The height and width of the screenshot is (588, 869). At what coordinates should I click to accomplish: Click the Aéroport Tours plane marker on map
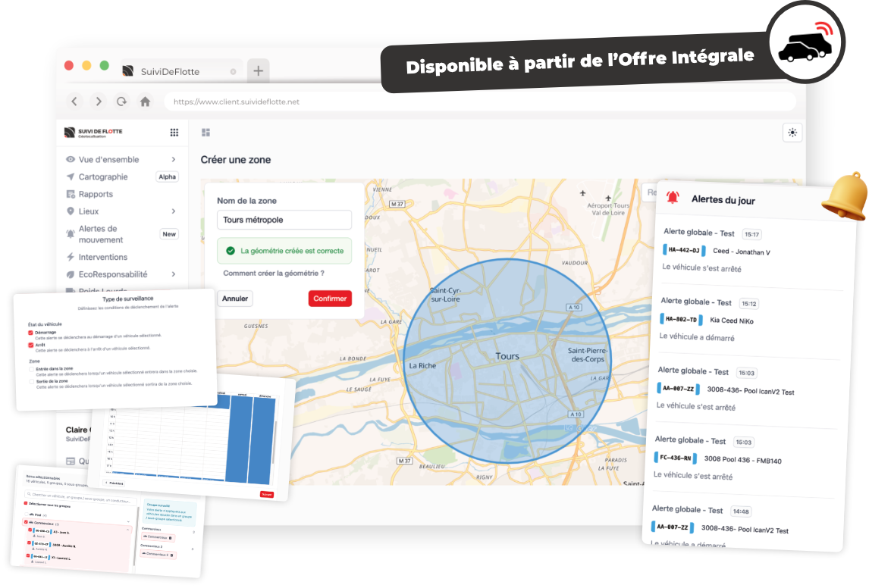pyautogui.click(x=608, y=198)
